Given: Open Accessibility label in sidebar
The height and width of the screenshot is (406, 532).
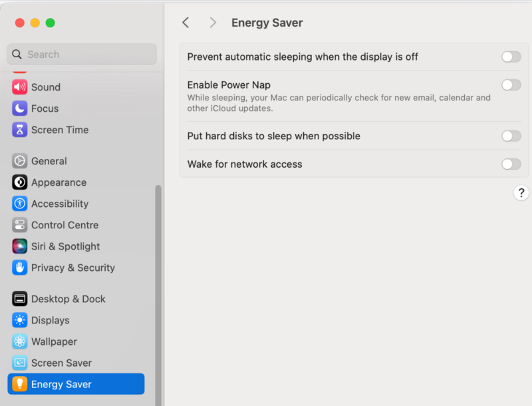Looking at the screenshot, I should (x=60, y=204).
